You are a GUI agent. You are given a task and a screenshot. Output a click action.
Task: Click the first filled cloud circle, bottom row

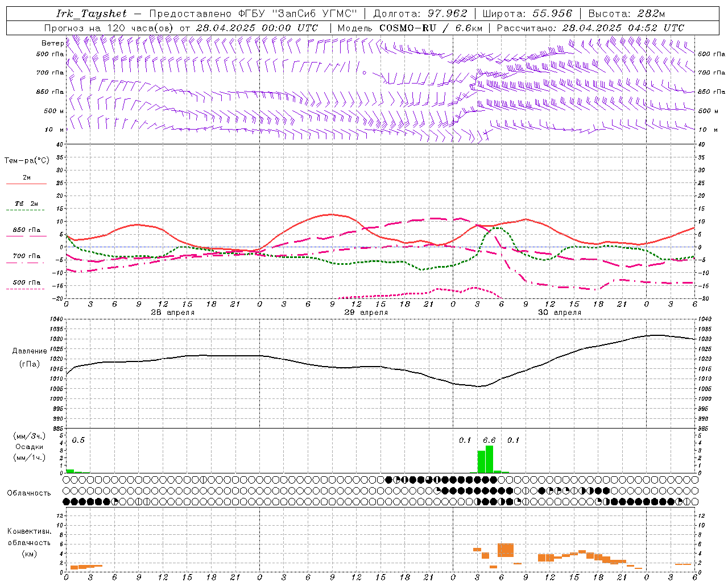coord(67,502)
